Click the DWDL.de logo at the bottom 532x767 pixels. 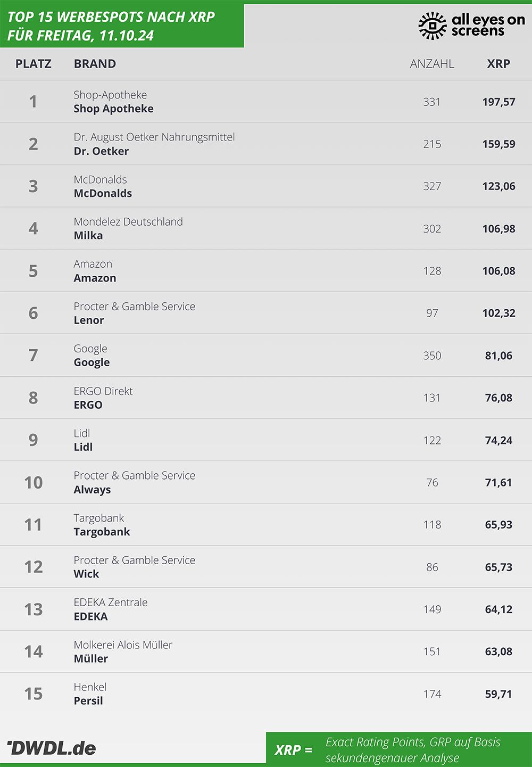(x=52, y=748)
